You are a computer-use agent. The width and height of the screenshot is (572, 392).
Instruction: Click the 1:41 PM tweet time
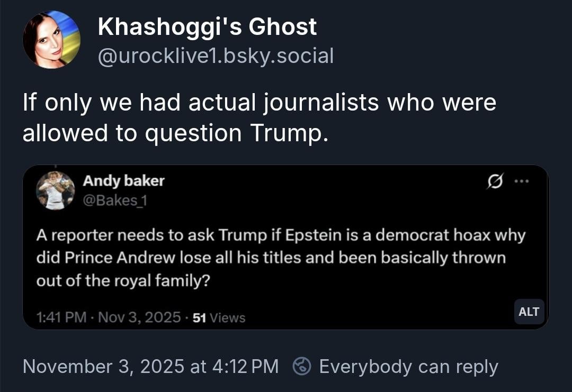point(61,317)
